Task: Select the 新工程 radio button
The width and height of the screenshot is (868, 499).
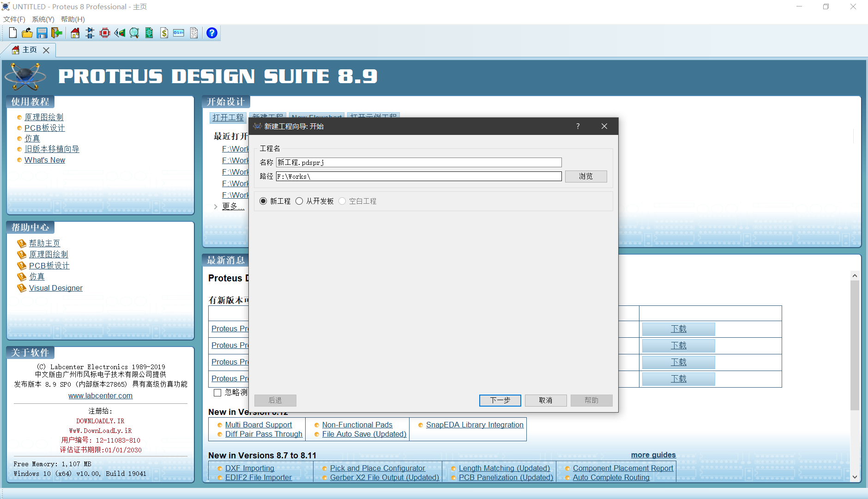Action: pyautogui.click(x=263, y=201)
